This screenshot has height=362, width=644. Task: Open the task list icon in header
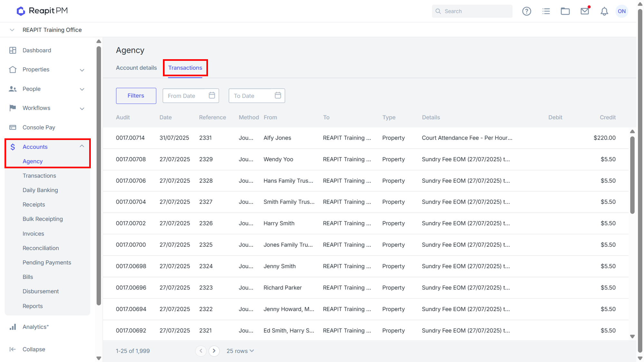(546, 11)
